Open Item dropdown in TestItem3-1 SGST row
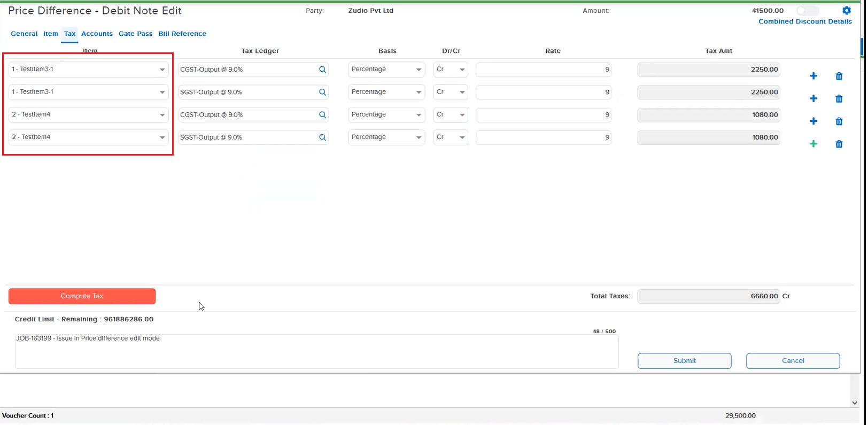Screen dimensions: 868x425 click(89, 92)
